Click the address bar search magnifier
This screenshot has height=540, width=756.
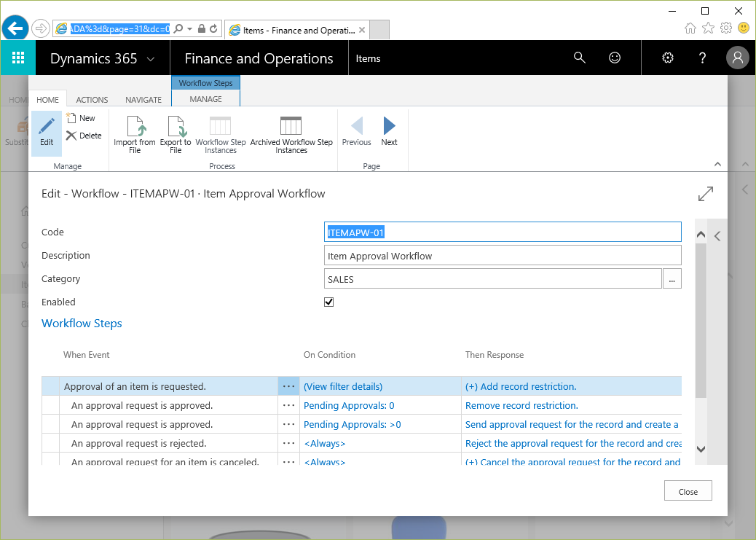click(178, 29)
